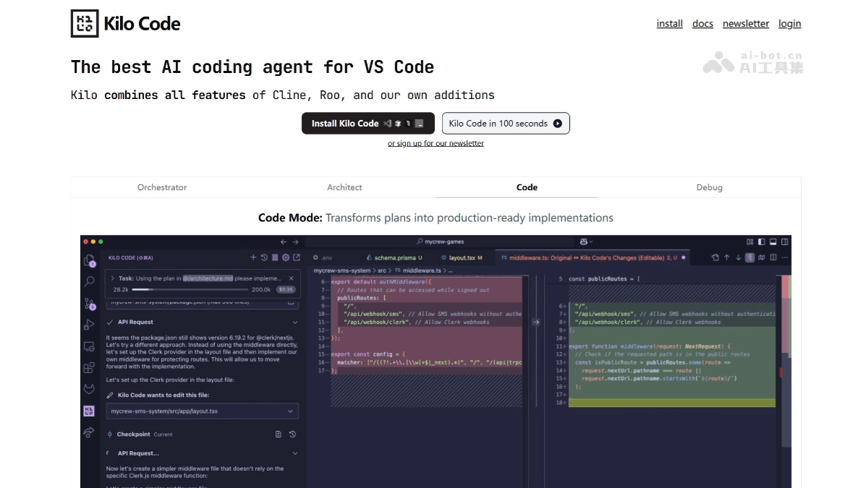Open the docs link at top right
The width and height of the screenshot is (868, 488).
[702, 23]
